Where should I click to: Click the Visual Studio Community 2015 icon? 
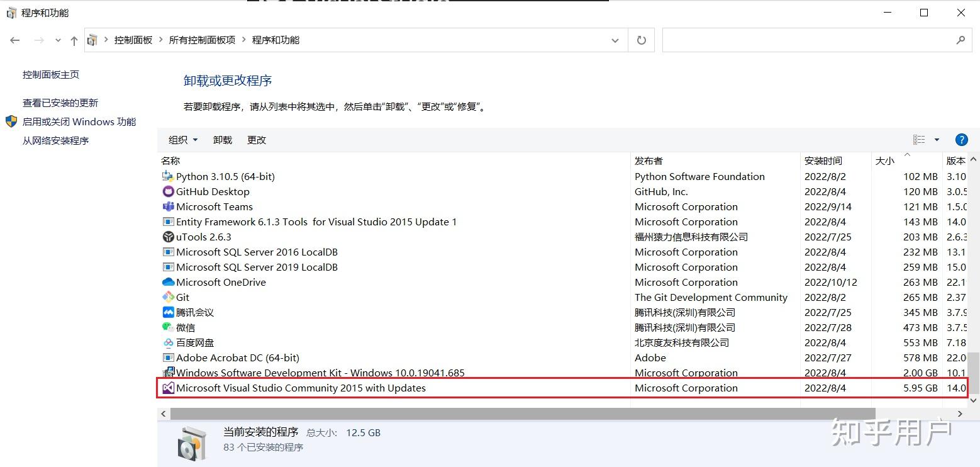point(168,388)
